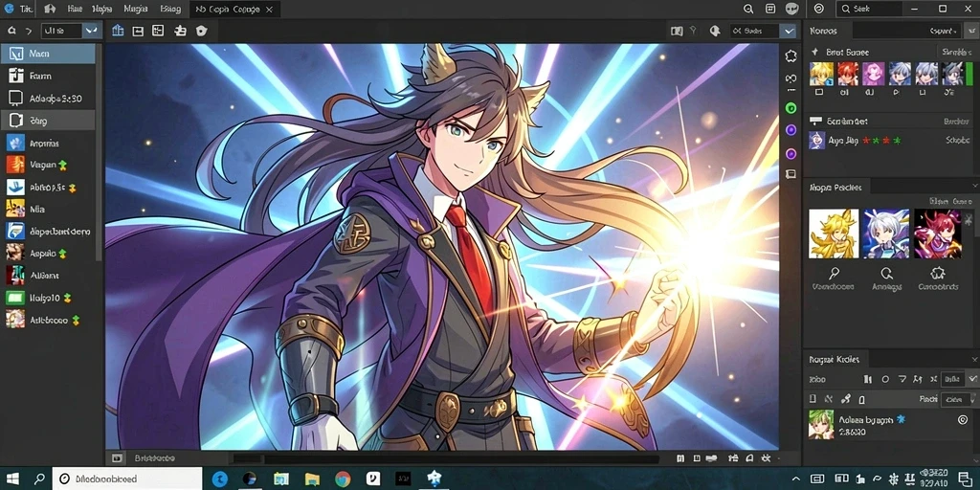Collapse the middle right panel with its chevron
This screenshot has width=980, height=490.
974,187
